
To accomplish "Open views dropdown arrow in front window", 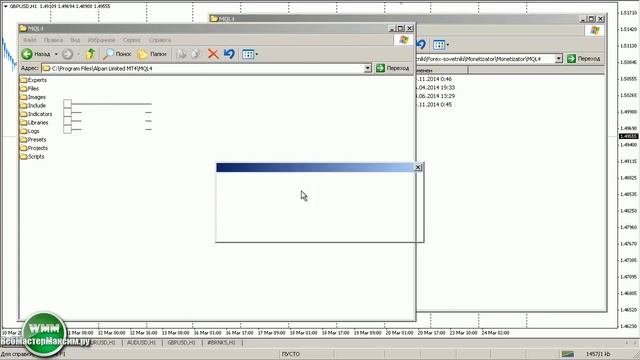I will [x=257, y=54].
